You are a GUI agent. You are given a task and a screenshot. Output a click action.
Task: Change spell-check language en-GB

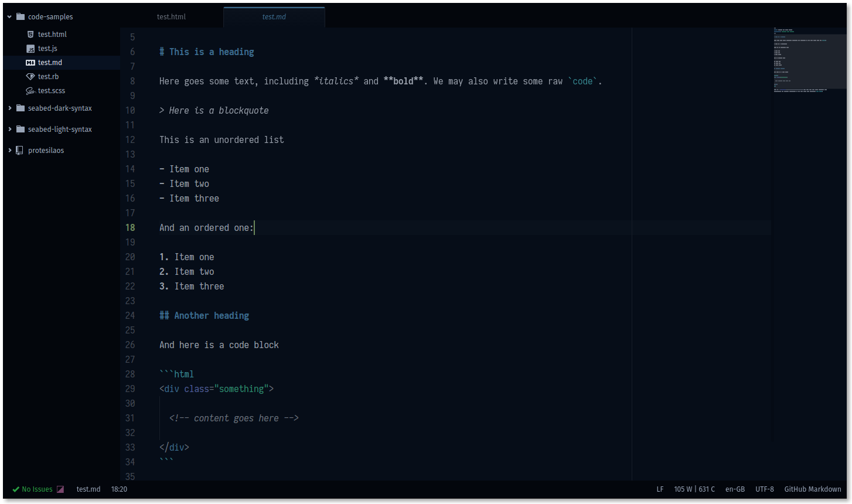click(735, 489)
